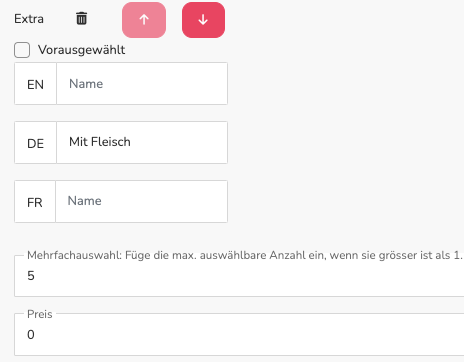This screenshot has height=362, width=464.
Task: Place the cursor on the value 5
Action: (x=31, y=276)
